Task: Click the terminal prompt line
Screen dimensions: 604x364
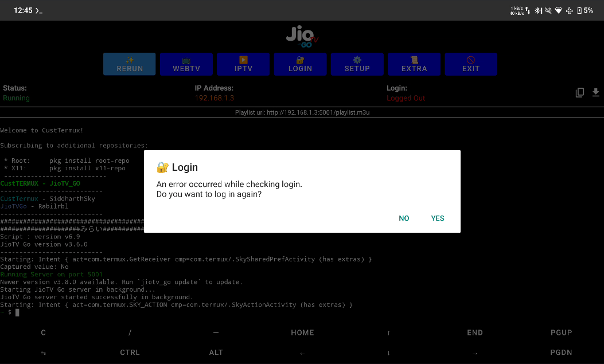Action: [10, 312]
